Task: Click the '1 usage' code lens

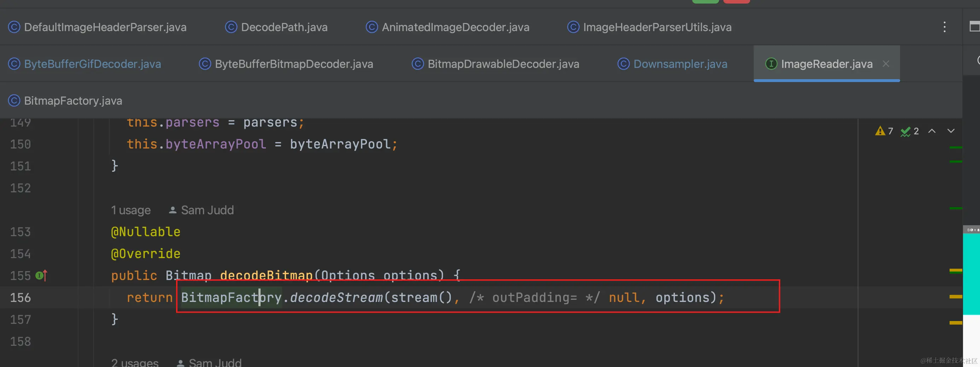Action: [130, 210]
